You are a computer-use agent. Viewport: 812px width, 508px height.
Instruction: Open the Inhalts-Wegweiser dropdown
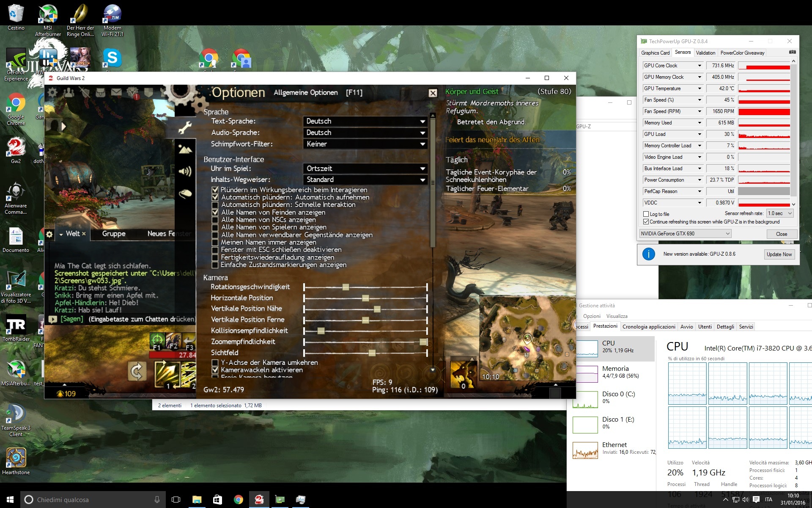point(365,179)
